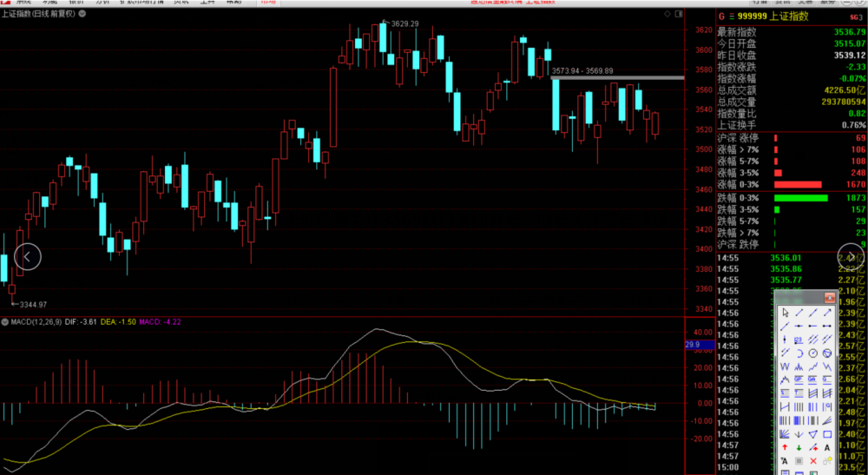Click the 14:55 tick with price 3536.01

792,258
